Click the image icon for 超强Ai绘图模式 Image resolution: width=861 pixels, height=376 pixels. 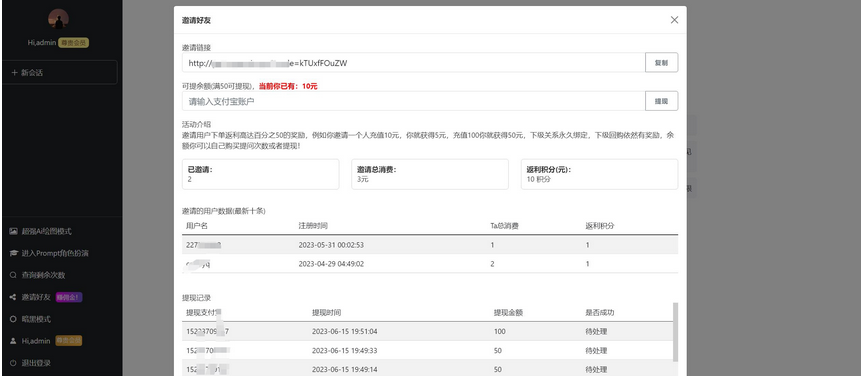tap(14, 232)
